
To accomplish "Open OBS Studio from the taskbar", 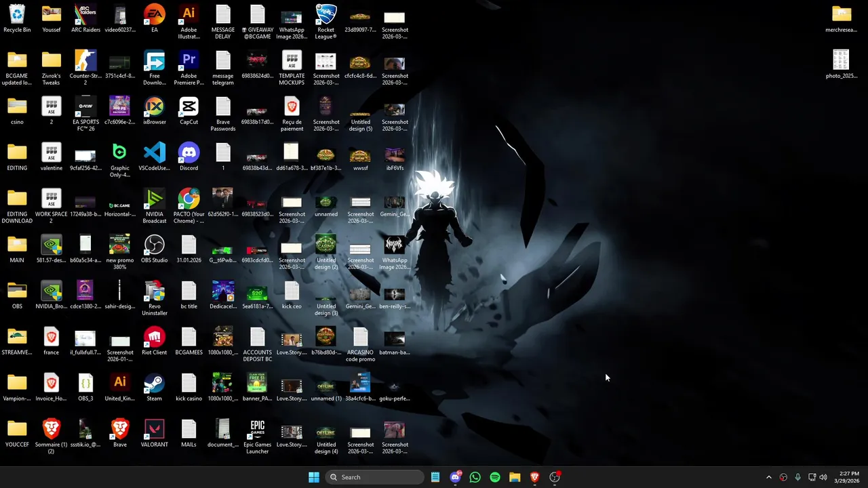I will point(555,477).
